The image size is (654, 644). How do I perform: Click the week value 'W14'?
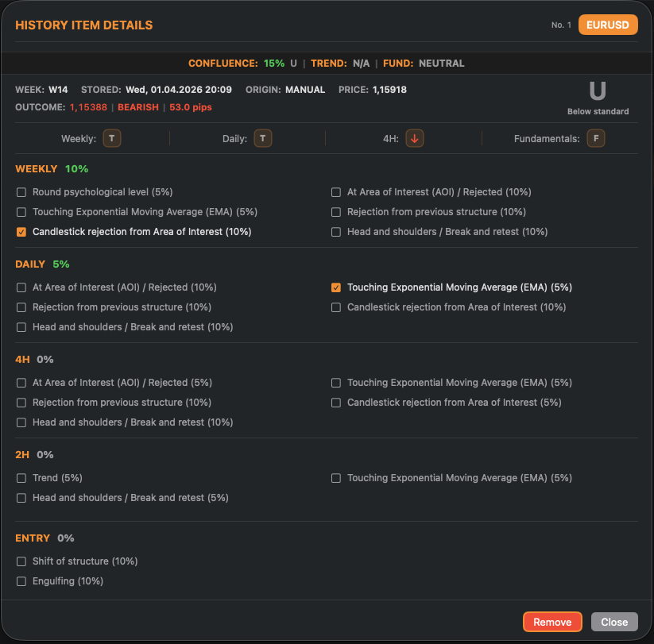[x=58, y=90]
